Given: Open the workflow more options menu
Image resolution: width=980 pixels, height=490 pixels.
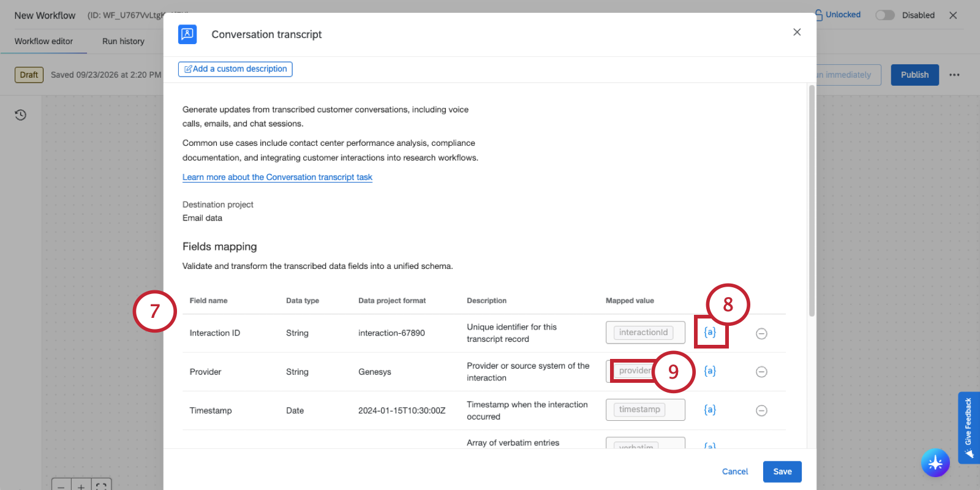Looking at the screenshot, I should click(x=954, y=75).
